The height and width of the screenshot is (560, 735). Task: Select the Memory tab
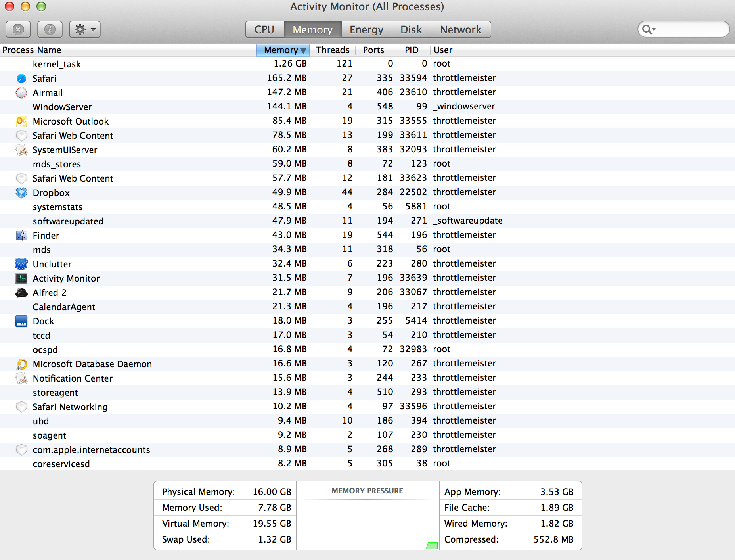click(313, 29)
